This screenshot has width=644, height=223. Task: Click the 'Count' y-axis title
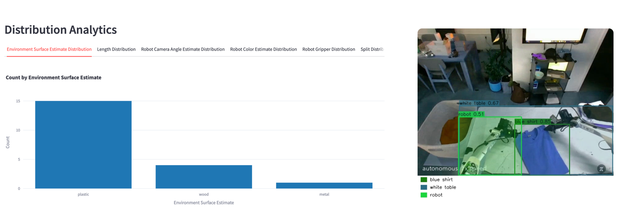8,142
